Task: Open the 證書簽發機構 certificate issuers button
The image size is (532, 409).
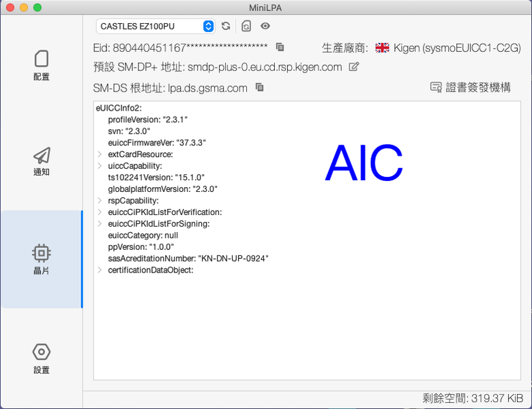Action: click(470, 87)
